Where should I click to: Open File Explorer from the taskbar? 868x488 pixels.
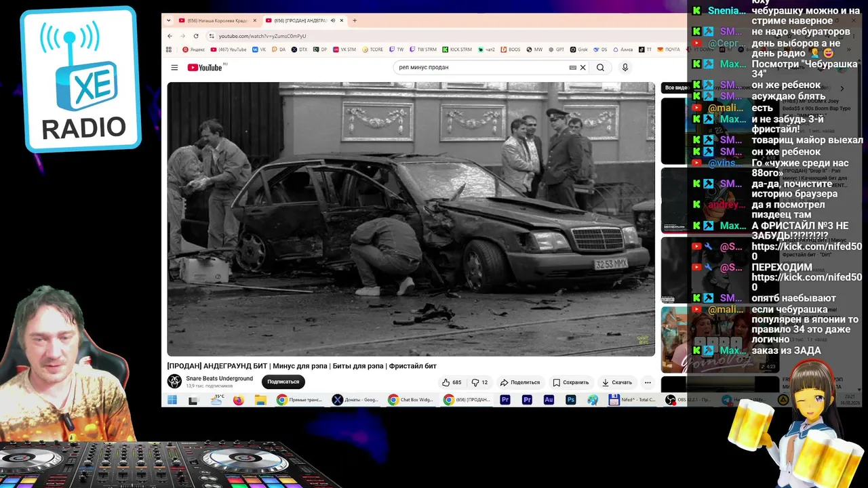[x=260, y=400]
